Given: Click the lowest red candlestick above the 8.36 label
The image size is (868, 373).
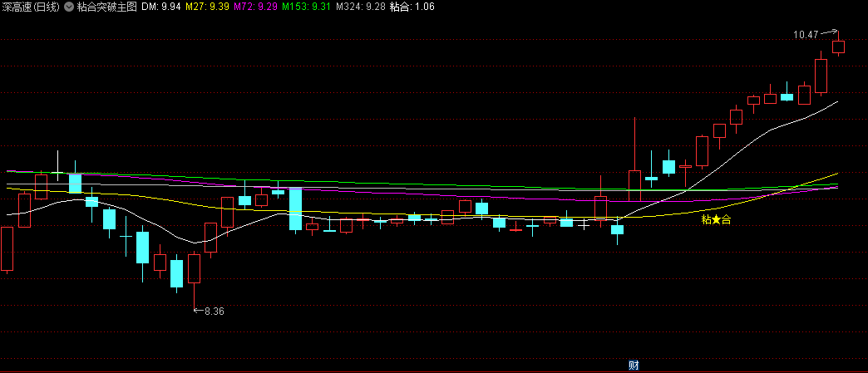Looking at the screenshot, I should pos(194,268).
